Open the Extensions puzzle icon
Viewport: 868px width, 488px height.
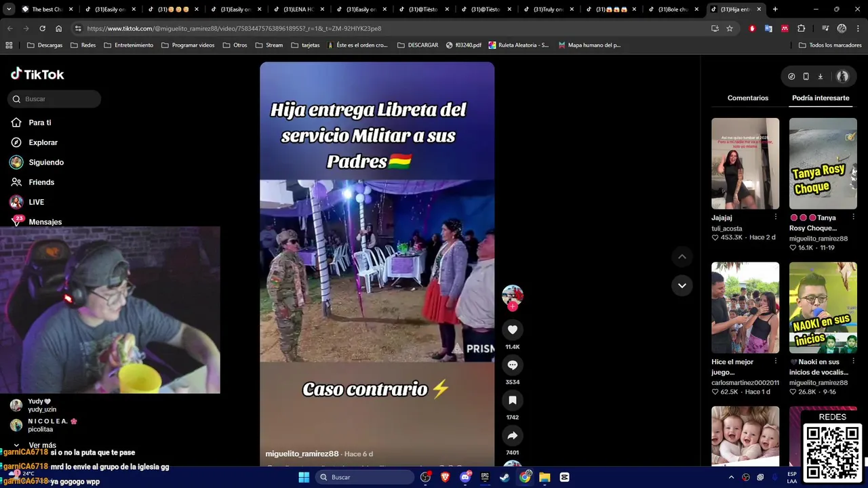(x=802, y=28)
